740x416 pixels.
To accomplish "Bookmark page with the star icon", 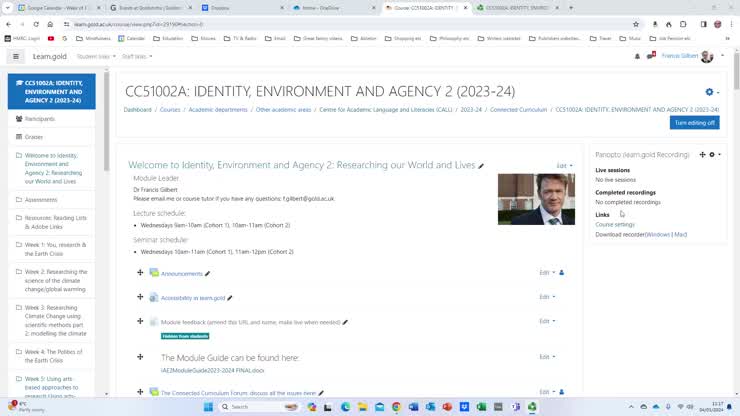I will pyautogui.click(x=636, y=24).
